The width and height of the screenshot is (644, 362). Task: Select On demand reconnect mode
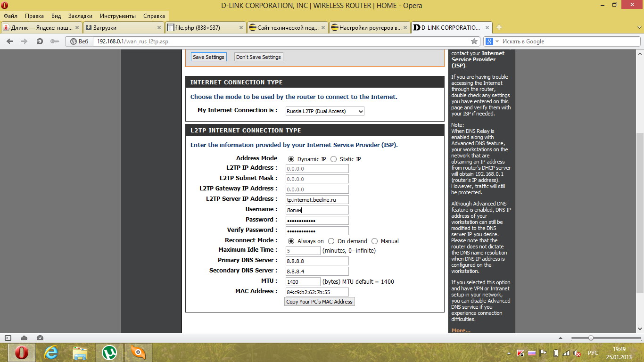[x=331, y=241]
